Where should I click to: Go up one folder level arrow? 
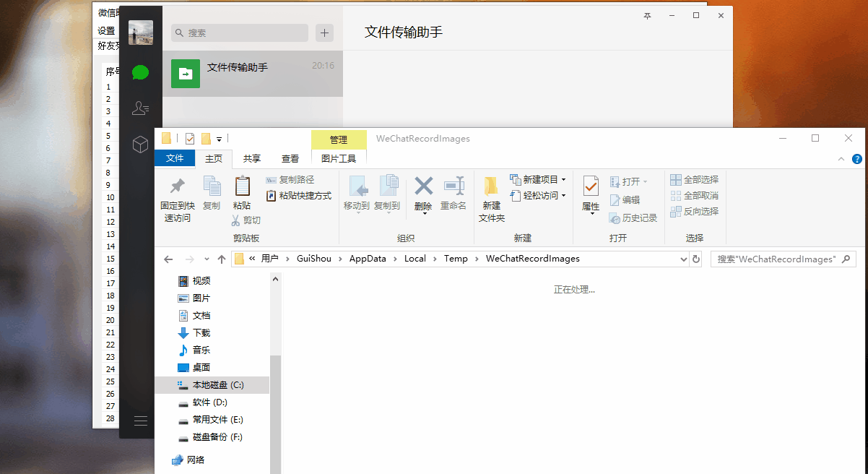(x=222, y=259)
